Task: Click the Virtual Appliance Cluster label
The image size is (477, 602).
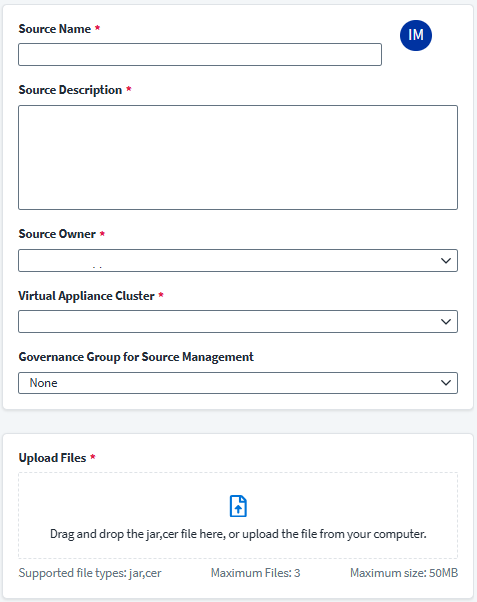Action: pos(86,296)
